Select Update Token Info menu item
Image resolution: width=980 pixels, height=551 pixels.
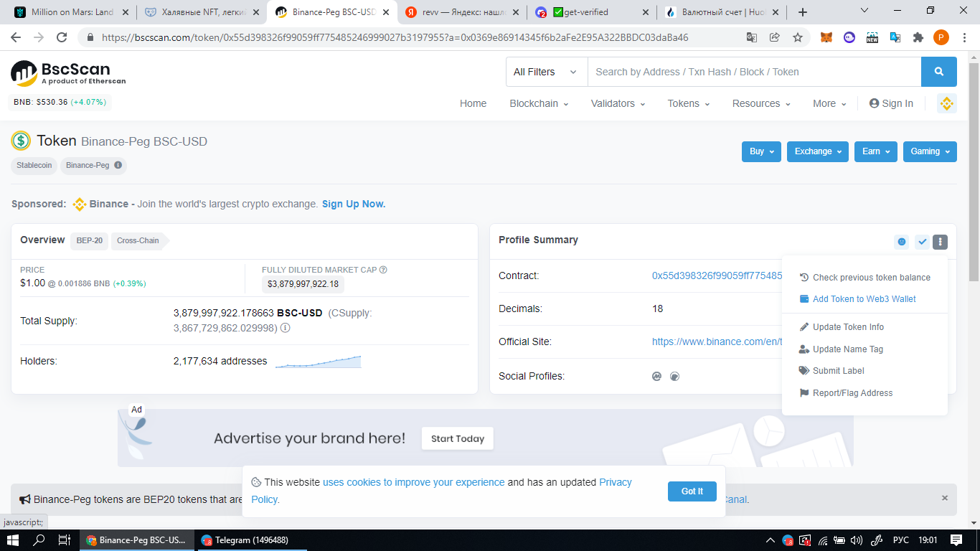tap(864, 327)
